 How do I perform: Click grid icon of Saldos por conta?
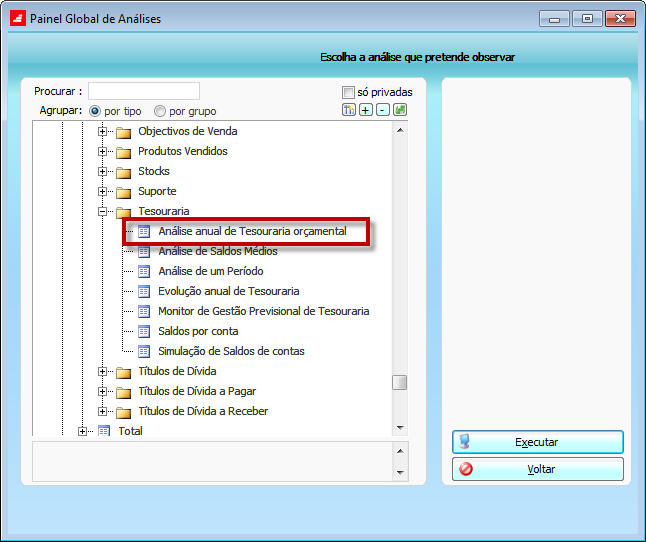point(144,331)
